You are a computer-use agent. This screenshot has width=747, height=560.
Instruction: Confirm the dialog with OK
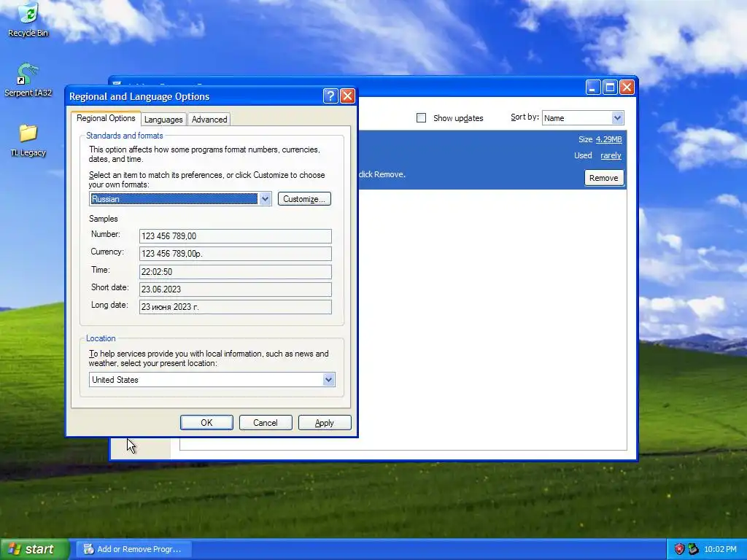pos(206,422)
